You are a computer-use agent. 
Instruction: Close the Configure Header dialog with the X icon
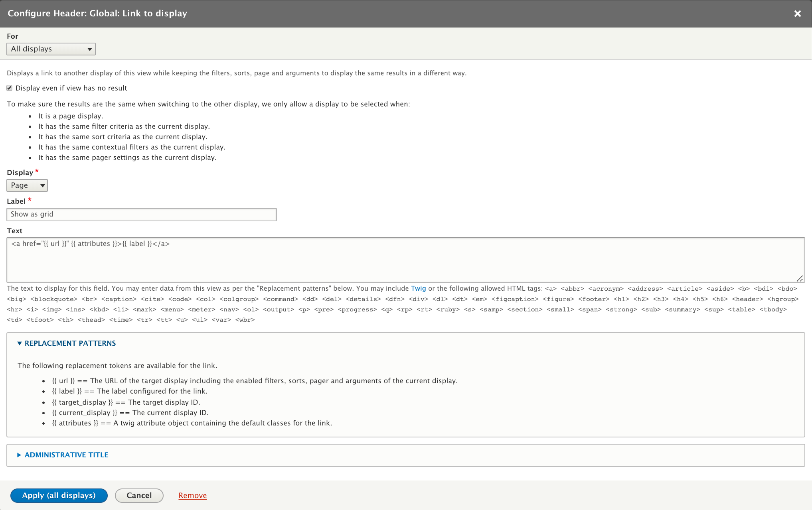pos(797,13)
